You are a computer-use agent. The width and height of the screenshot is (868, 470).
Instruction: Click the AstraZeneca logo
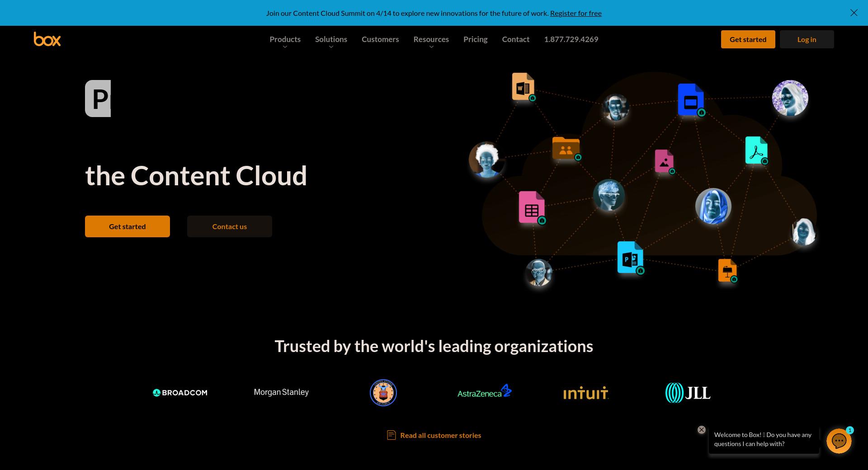click(x=485, y=391)
